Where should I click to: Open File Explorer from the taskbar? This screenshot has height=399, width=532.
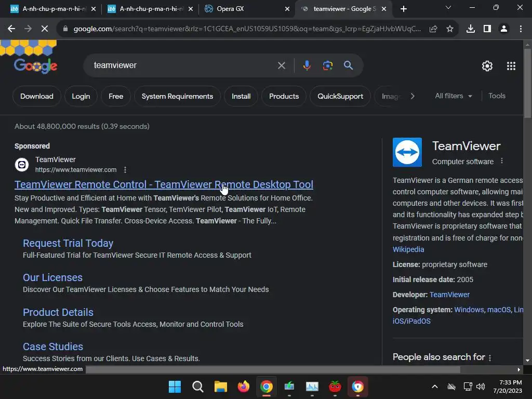click(220, 387)
